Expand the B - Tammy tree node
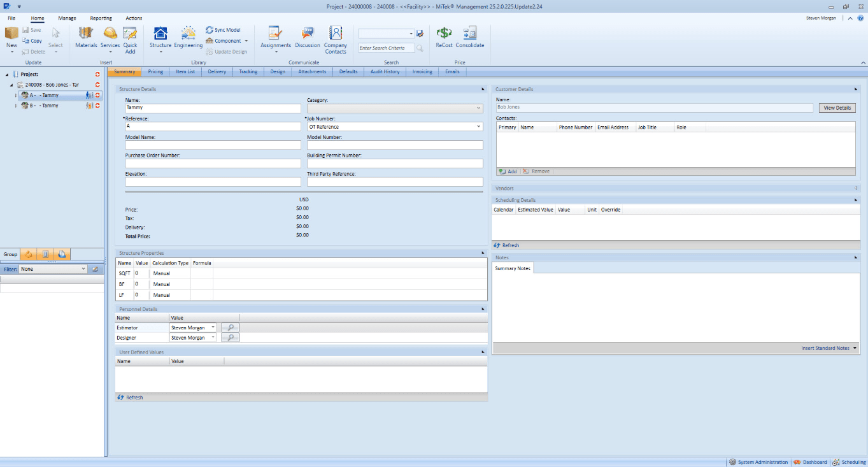The height and width of the screenshot is (467, 868). coord(16,106)
